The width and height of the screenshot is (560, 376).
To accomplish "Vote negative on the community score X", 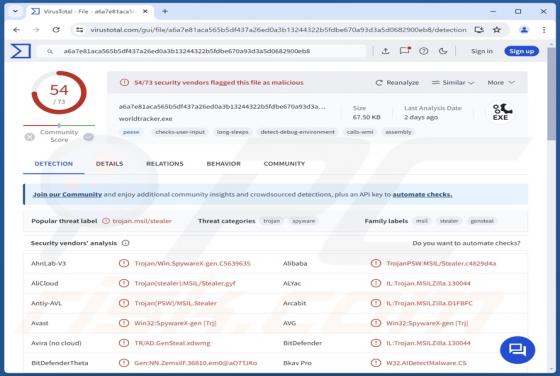I will 30,137.
